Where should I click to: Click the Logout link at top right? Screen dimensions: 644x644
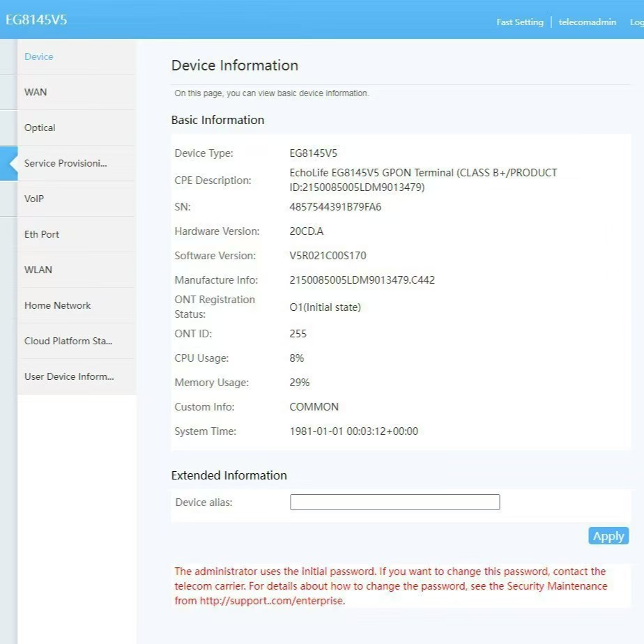click(636, 22)
